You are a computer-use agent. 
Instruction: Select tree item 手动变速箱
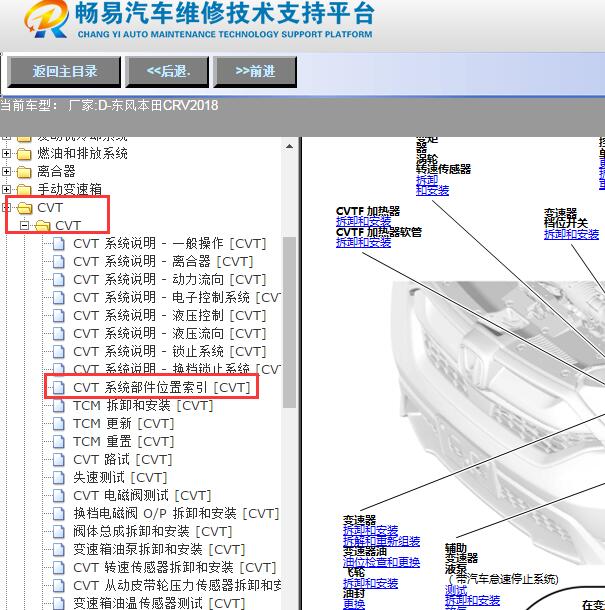[70, 189]
